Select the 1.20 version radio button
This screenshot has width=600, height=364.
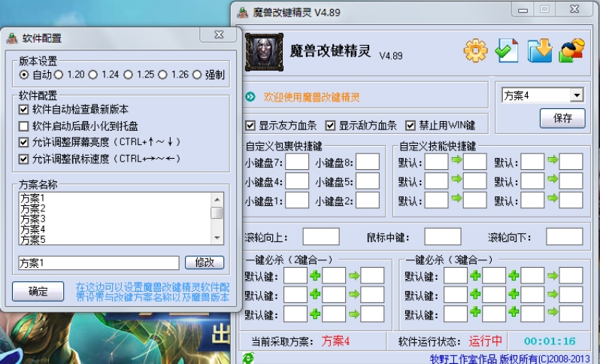click(x=59, y=74)
